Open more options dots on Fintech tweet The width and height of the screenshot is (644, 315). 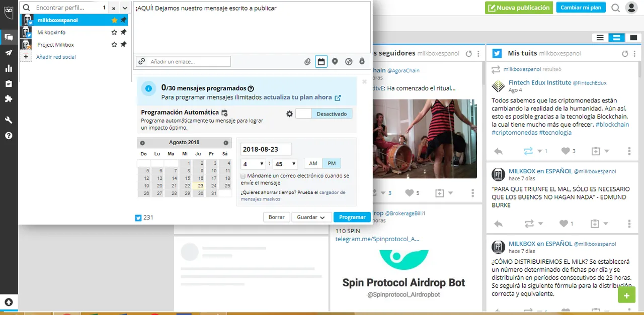[629, 151]
